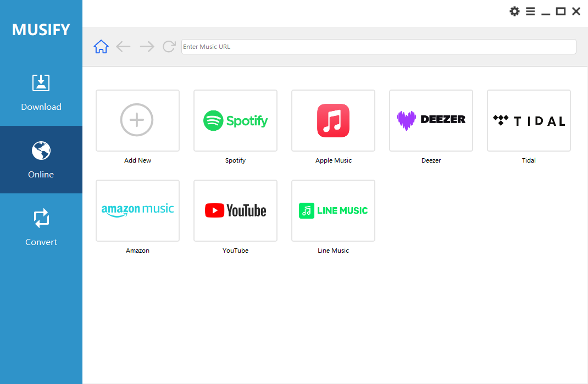Image resolution: width=588 pixels, height=384 pixels.
Task: Select the Online globe tab
Action: click(x=41, y=160)
